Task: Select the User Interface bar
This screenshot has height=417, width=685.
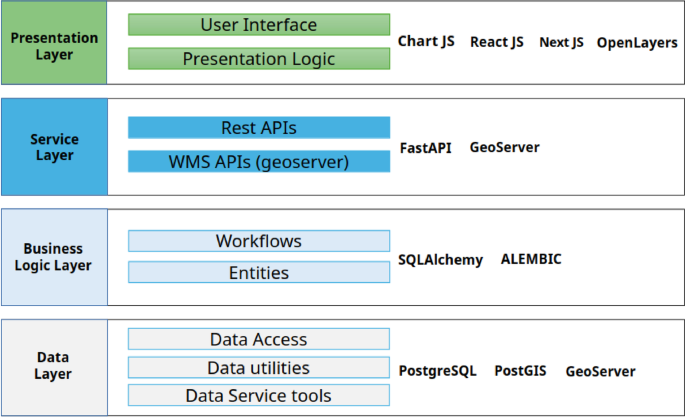Action: point(259,25)
